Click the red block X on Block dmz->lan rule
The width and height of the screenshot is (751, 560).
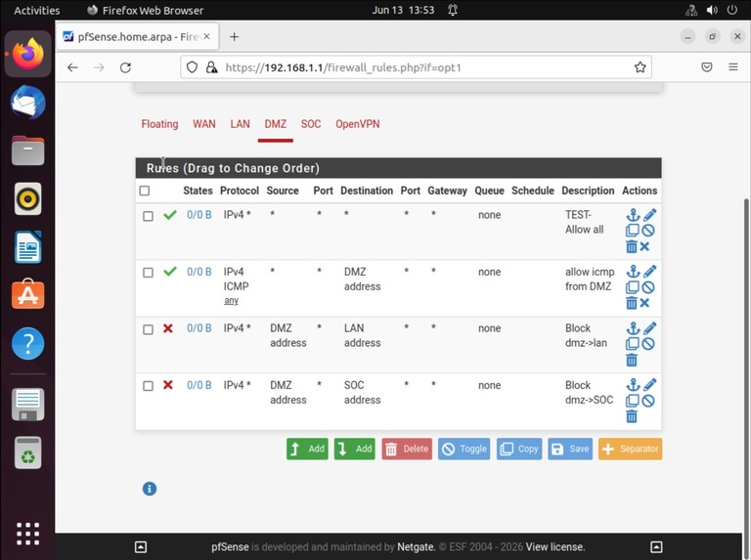167,328
